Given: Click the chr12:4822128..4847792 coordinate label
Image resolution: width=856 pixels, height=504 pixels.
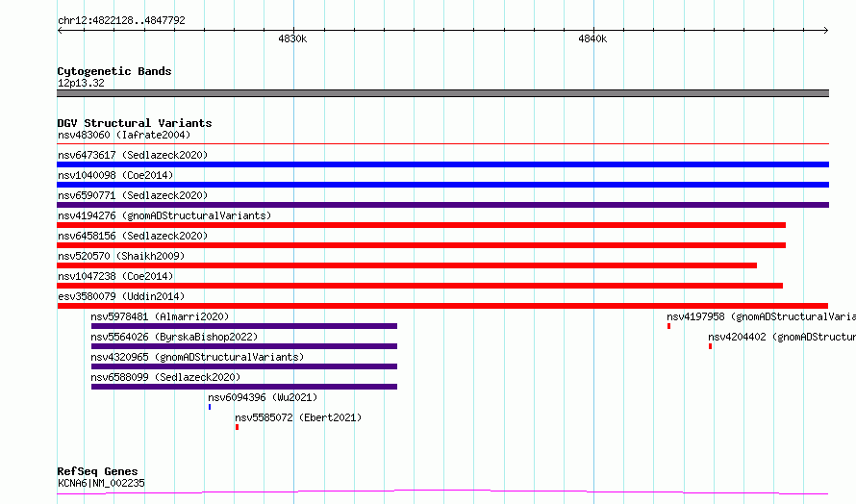Looking at the screenshot, I should 121,20.
